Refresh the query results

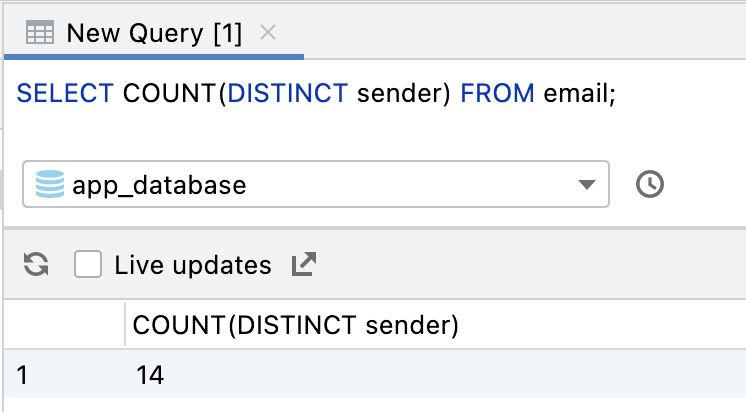pyautogui.click(x=36, y=265)
